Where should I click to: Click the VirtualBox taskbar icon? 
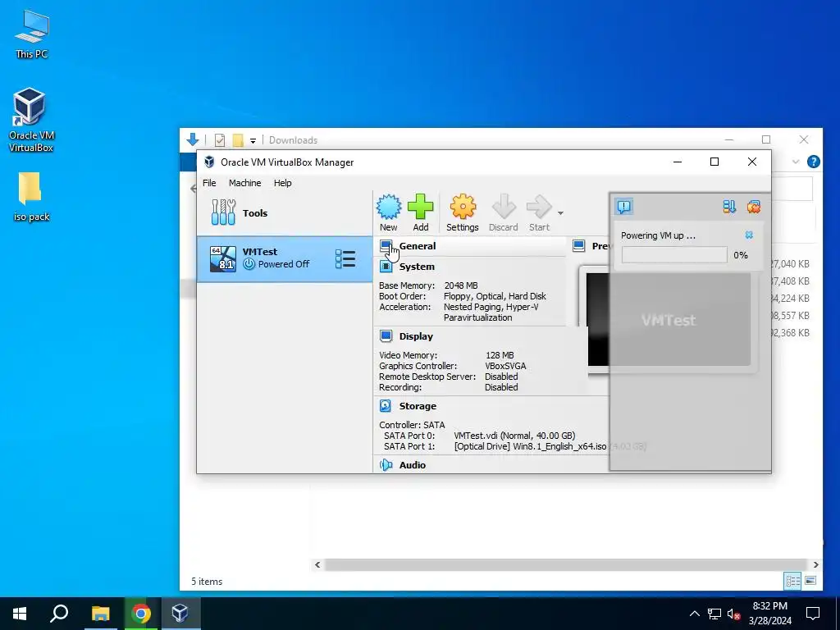(x=180, y=614)
